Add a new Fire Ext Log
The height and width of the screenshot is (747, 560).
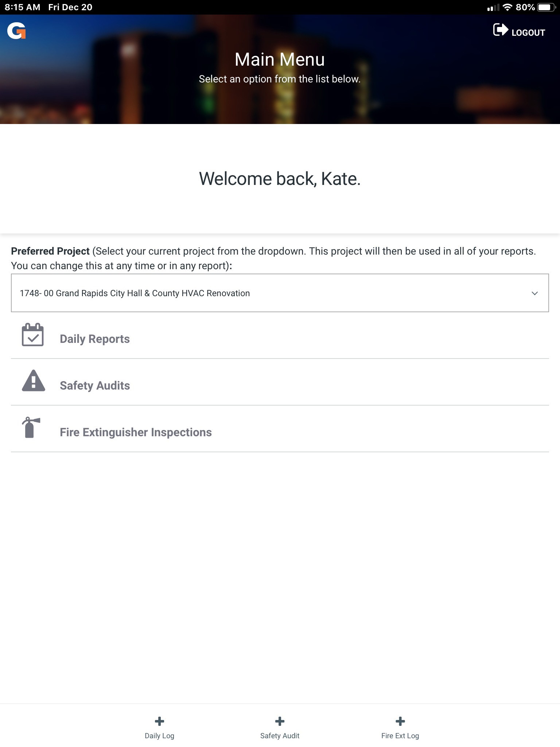pos(400,728)
